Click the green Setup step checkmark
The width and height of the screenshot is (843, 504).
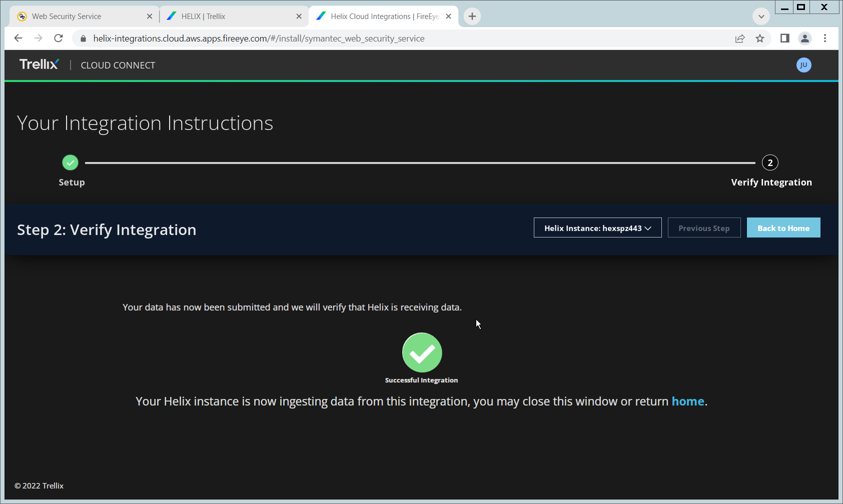tap(70, 162)
